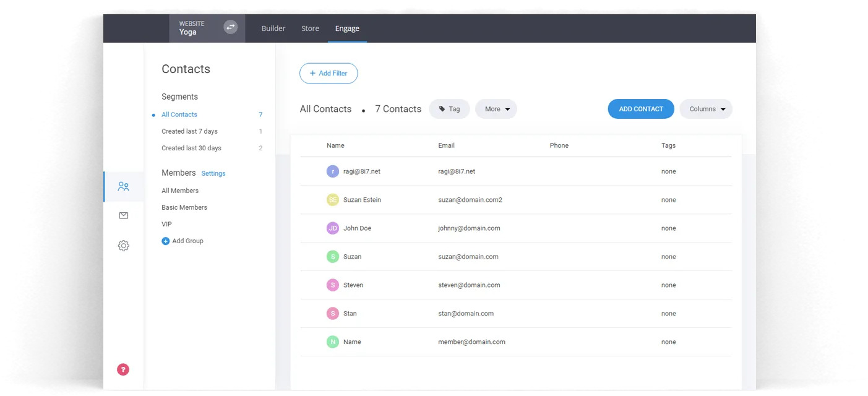Sort by the Email column header
This screenshot has height=396, width=868.
coord(446,145)
